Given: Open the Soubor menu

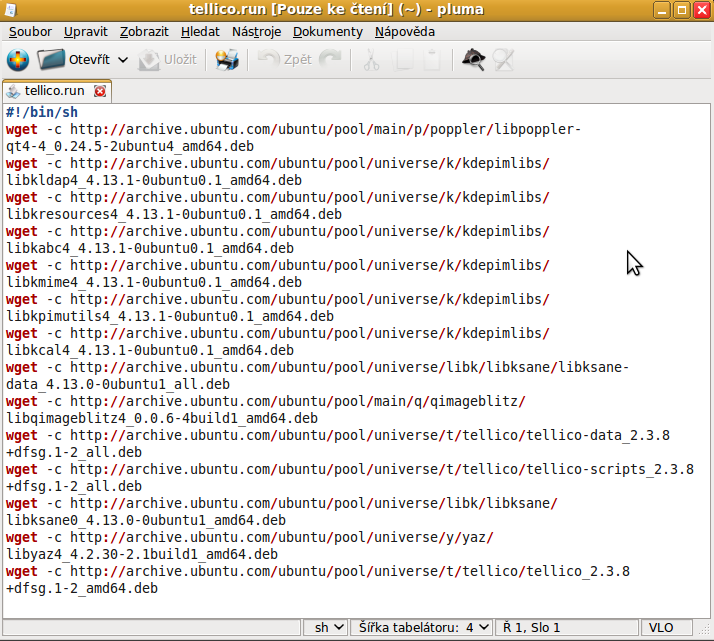Looking at the screenshot, I should 31,32.
